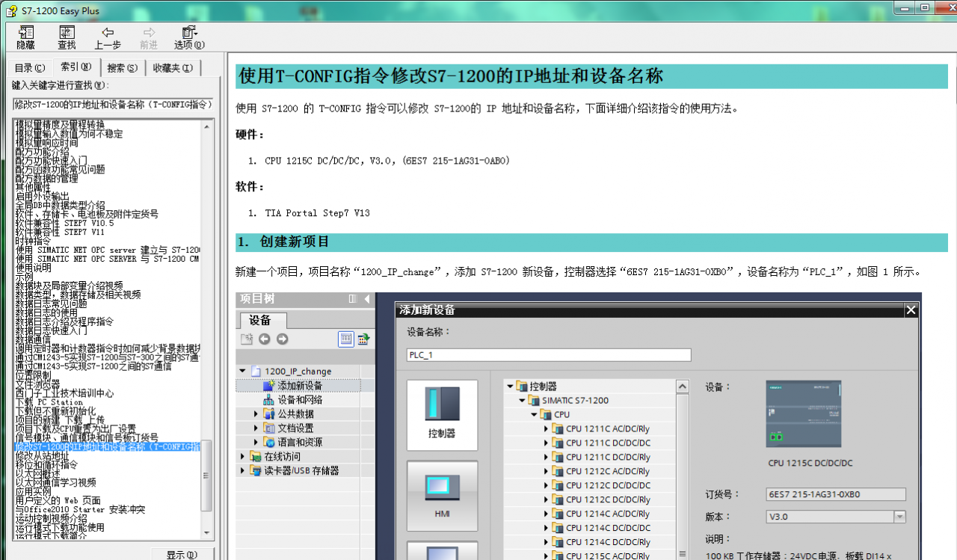Click the index list vertical scrollbar
Screen dimensions: 957x560
[x=208, y=328]
